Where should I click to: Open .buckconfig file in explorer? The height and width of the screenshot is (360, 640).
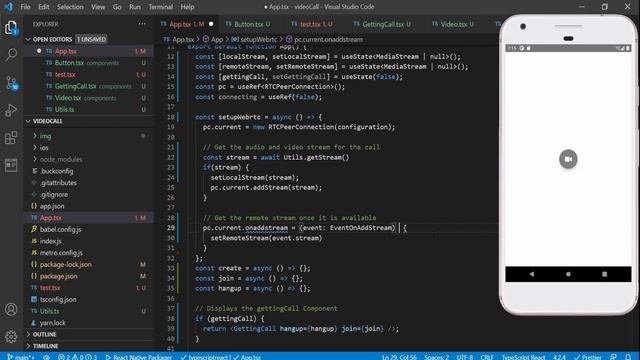(x=56, y=171)
